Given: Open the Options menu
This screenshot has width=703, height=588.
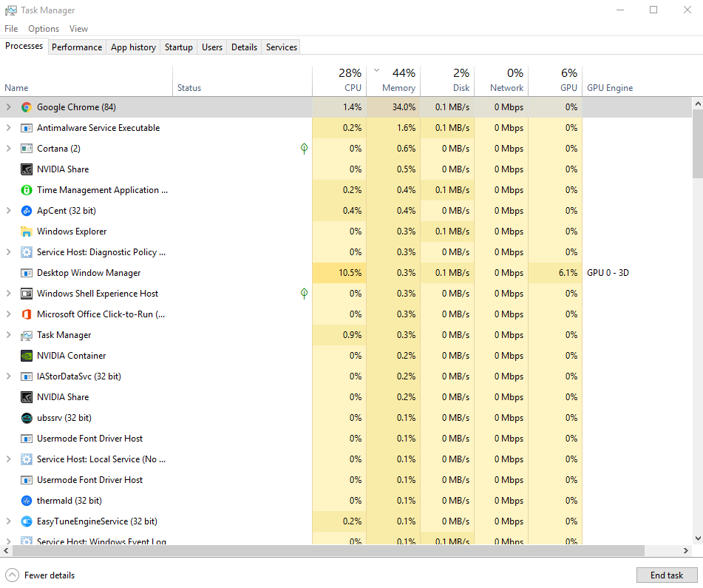Looking at the screenshot, I should pyautogui.click(x=44, y=29).
